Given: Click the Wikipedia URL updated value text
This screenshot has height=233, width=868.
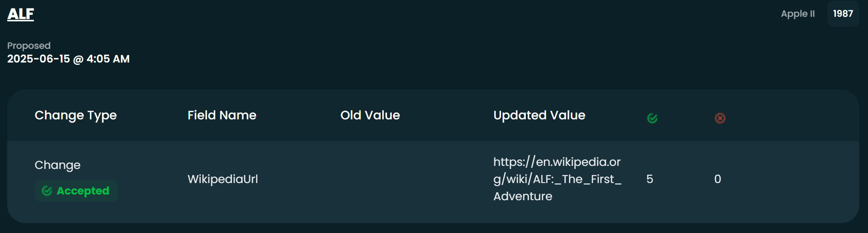Looking at the screenshot, I should (557, 179).
